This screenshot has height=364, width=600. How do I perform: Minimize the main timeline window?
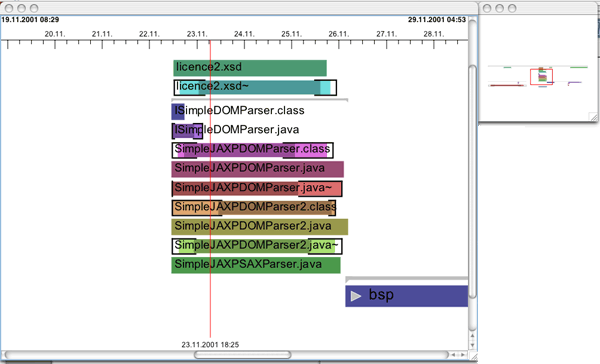click(x=21, y=8)
